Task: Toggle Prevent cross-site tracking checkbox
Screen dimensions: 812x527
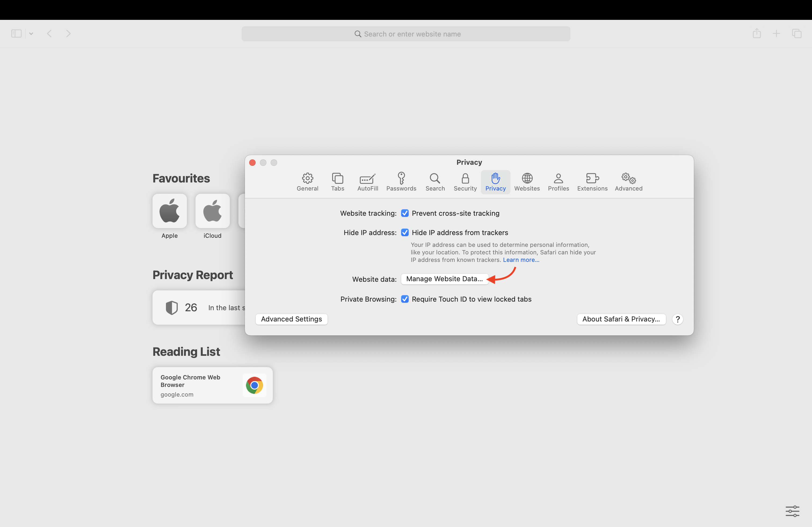Action: (x=405, y=213)
